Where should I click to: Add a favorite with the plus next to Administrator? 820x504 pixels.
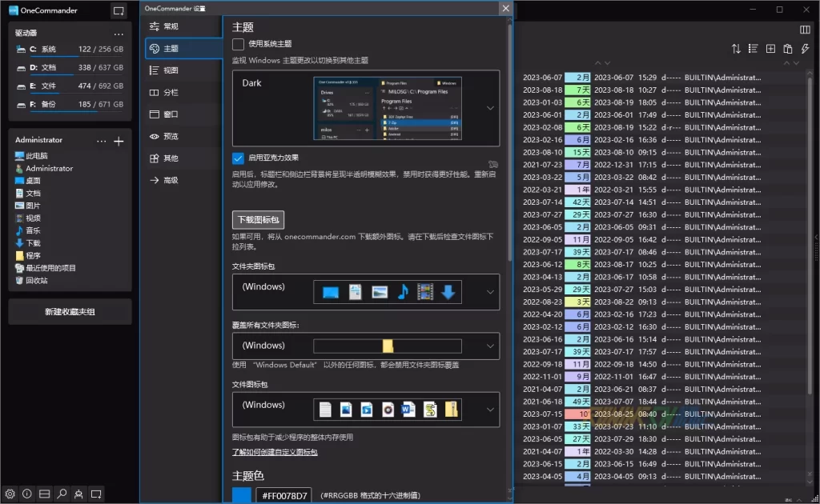tap(119, 141)
